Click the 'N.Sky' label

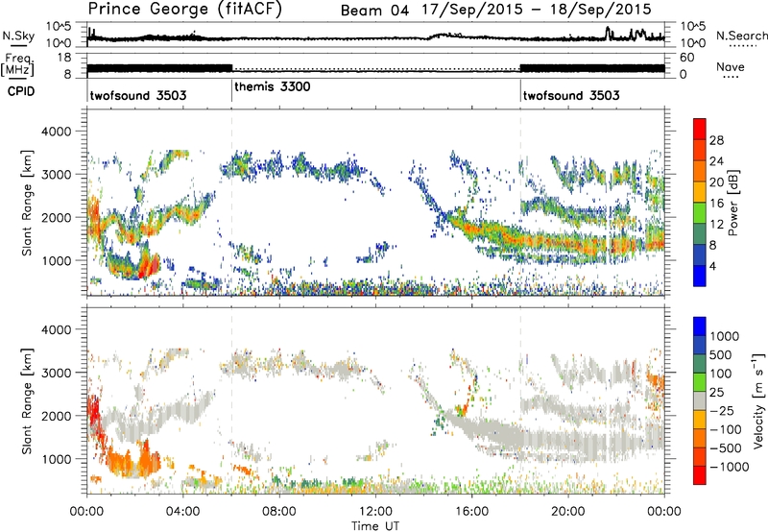tap(18, 36)
